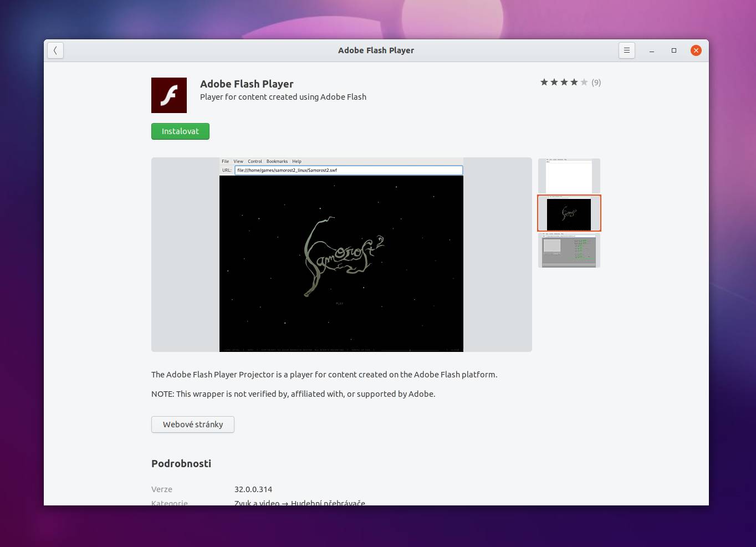The height and width of the screenshot is (547, 756).
Task: Click the Projector description paragraph
Action: pyautogui.click(x=324, y=375)
